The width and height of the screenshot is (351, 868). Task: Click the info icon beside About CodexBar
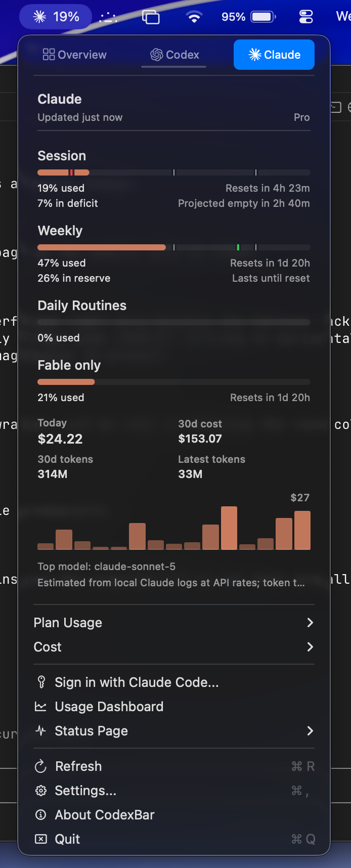(40, 815)
